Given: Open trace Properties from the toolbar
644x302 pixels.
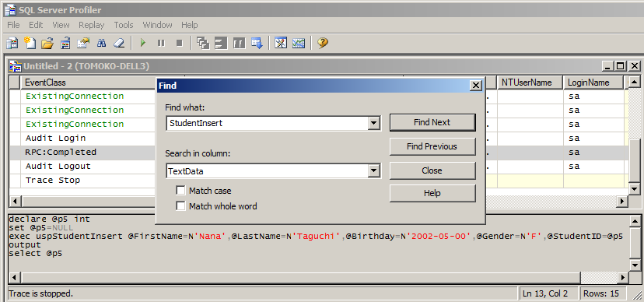Looking at the screenshot, I should pyautogui.click(x=83, y=43).
